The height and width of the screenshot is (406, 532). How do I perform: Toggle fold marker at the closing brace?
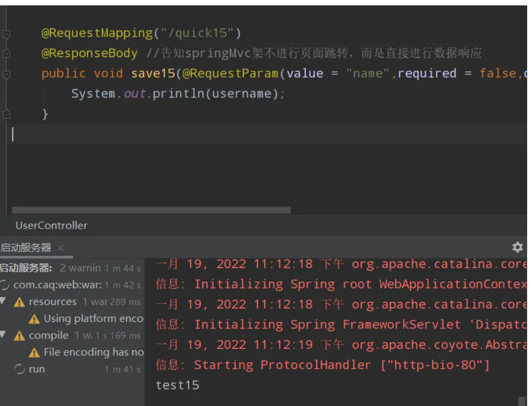click(x=6, y=114)
